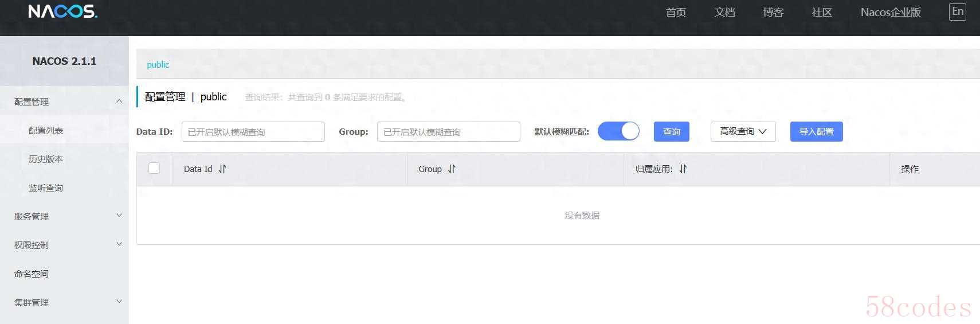Toggle the 默认模糊匹配 switch

(618, 131)
